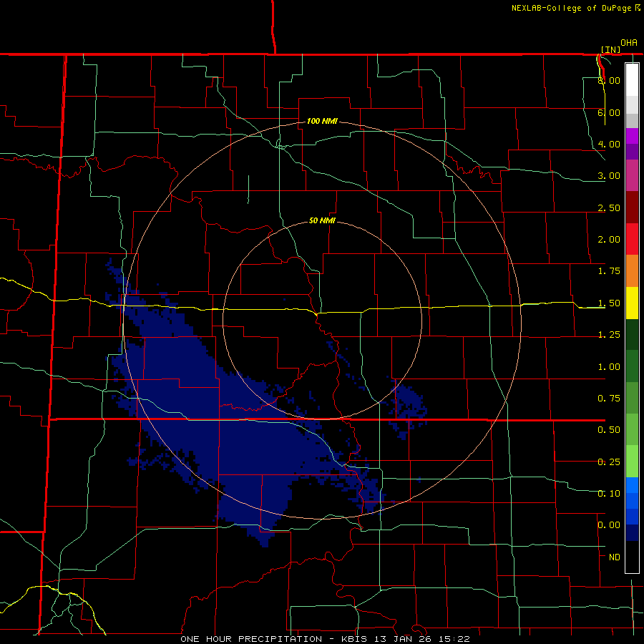Image resolution: width=644 pixels, height=644 pixels.
Task: Select the dark purple swatch below 4.00
Action: 632,152
